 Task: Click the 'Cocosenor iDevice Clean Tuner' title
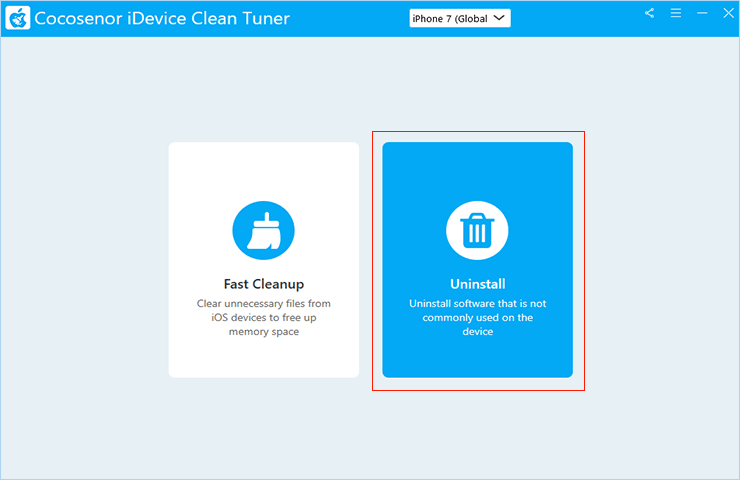click(162, 18)
